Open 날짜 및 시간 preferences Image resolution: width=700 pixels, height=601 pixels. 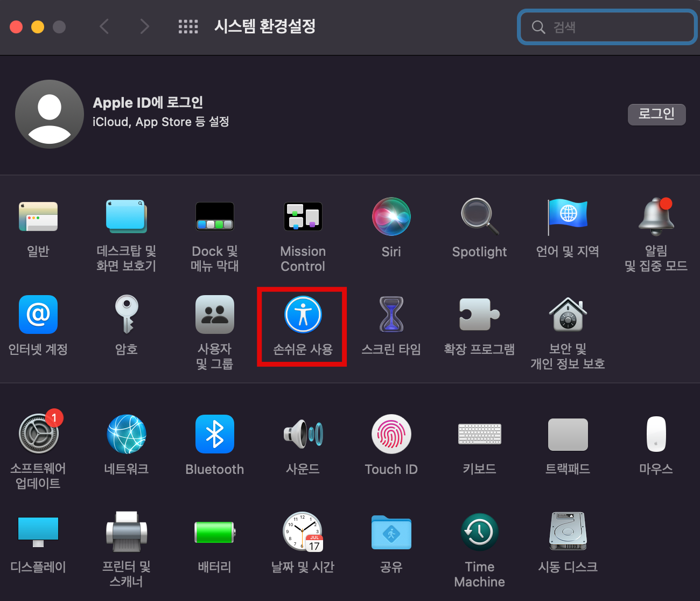point(303,532)
